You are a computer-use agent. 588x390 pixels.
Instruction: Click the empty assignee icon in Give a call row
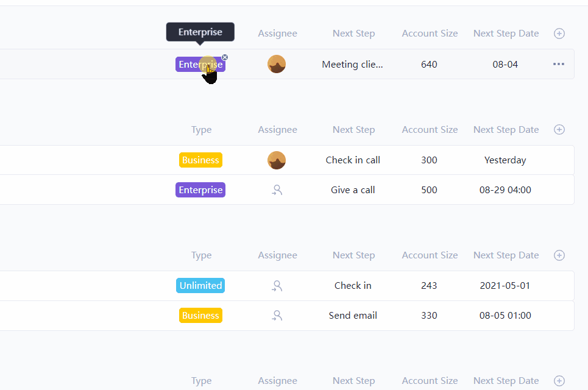point(277,190)
